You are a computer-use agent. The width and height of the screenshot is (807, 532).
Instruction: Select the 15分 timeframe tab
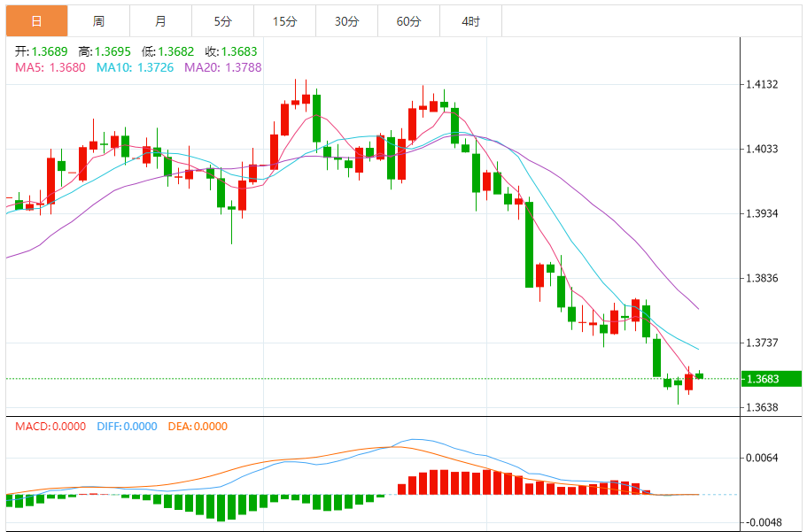284,21
